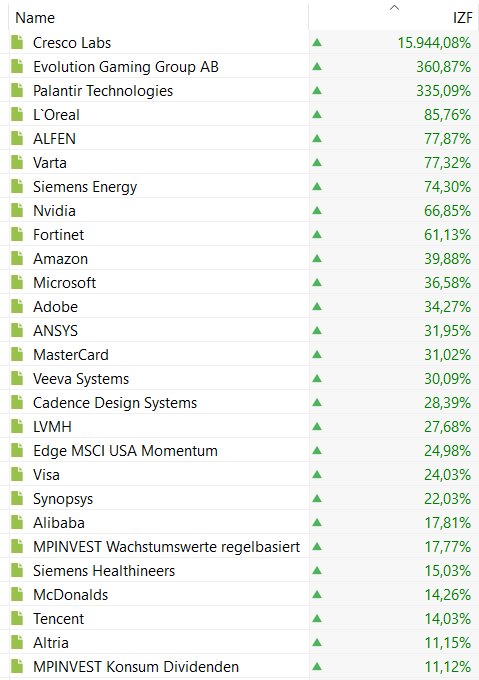
Task: Click the 15.944,08% IZF value
Action: pyautogui.click(x=434, y=43)
